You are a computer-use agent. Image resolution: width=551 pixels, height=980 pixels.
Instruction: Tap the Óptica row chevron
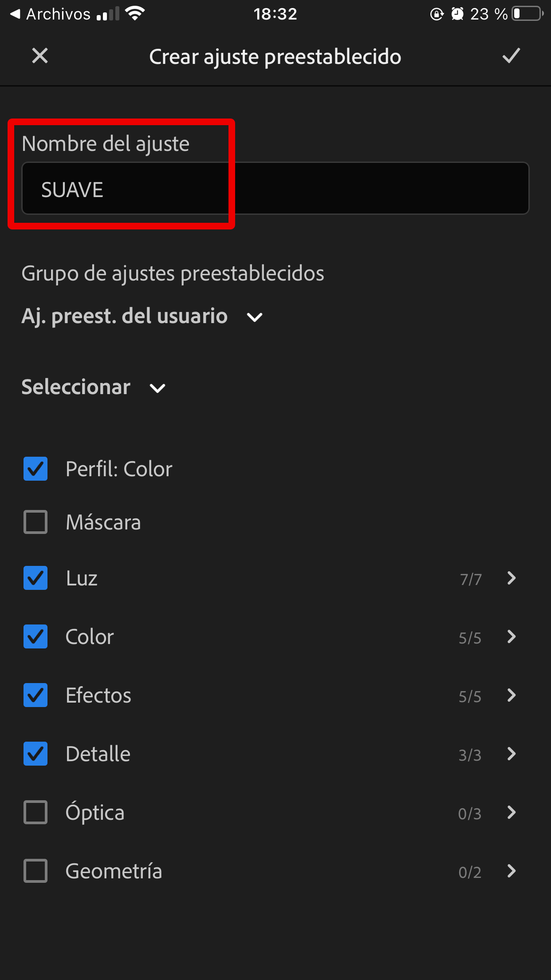512,812
